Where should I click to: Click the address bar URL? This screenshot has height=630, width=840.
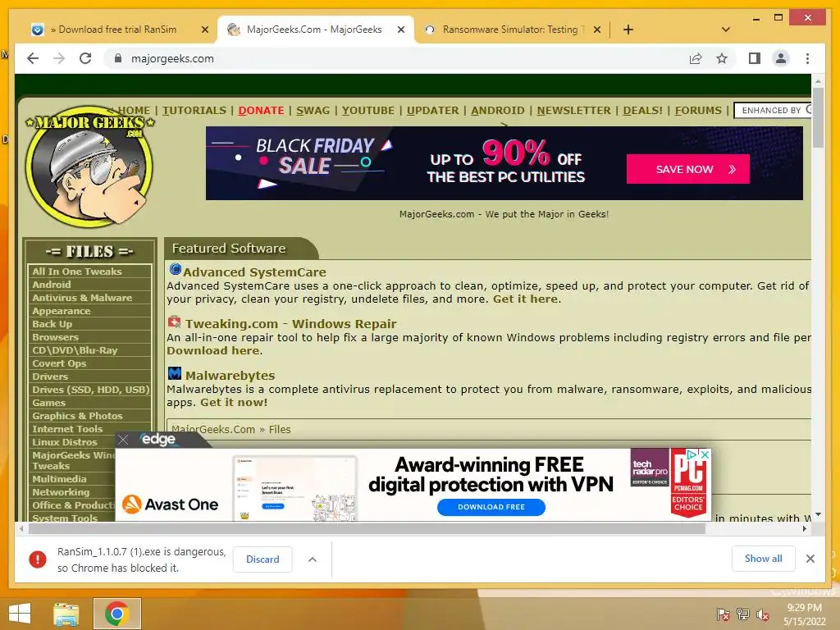[x=172, y=58]
